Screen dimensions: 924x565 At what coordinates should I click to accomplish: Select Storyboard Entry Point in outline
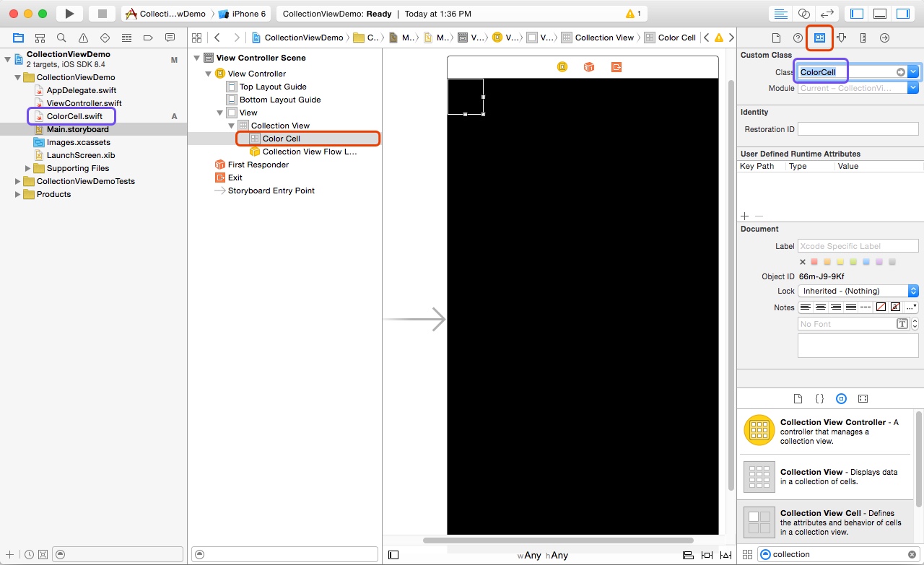(271, 190)
